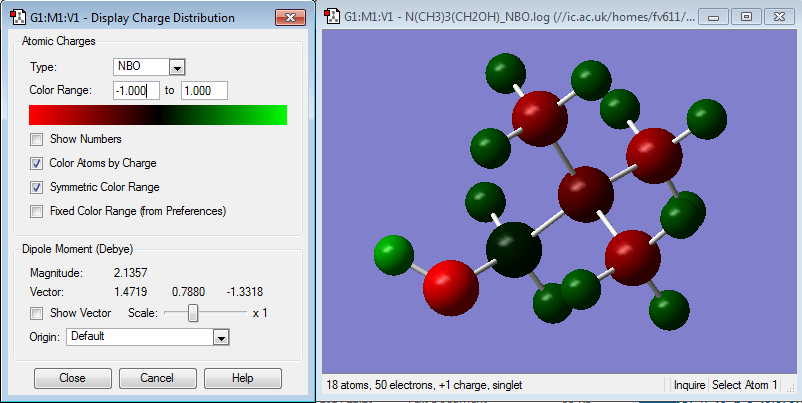The image size is (802, 403).
Task: Click the vector Scale slider handle
Action: point(193,313)
